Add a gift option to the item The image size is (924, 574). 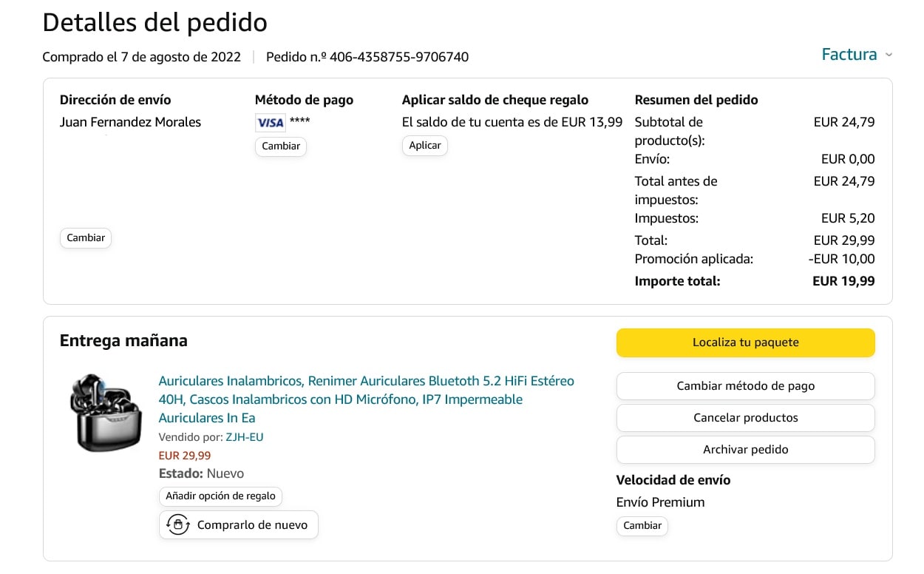(220, 496)
